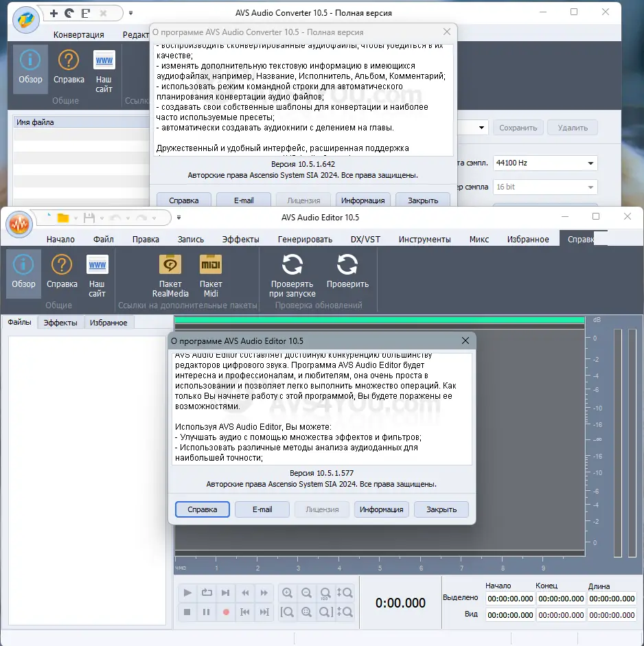Open the DX/VST ribbon tab
The height and width of the screenshot is (646, 644).
coord(365,240)
